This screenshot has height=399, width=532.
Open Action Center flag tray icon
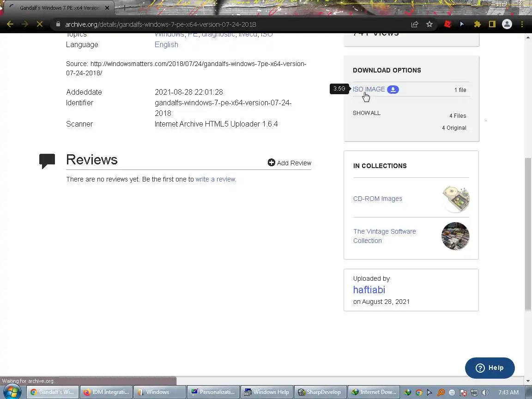pyautogui.click(x=463, y=392)
